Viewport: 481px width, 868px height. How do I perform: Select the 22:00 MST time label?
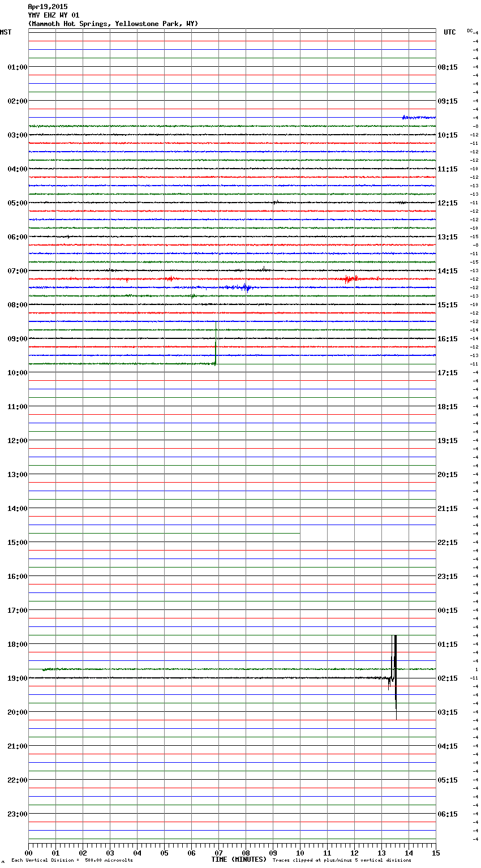(18, 780)
